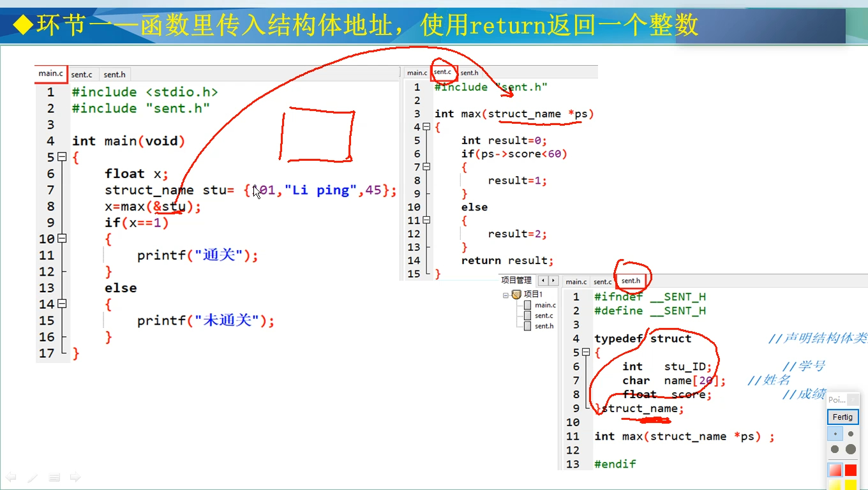Collapse the 项目1 tree node

(x=505, y=295)
